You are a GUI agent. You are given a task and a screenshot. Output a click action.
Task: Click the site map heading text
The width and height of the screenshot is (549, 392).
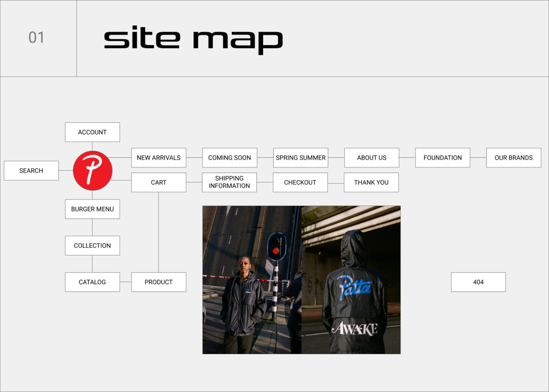point(193,39)
